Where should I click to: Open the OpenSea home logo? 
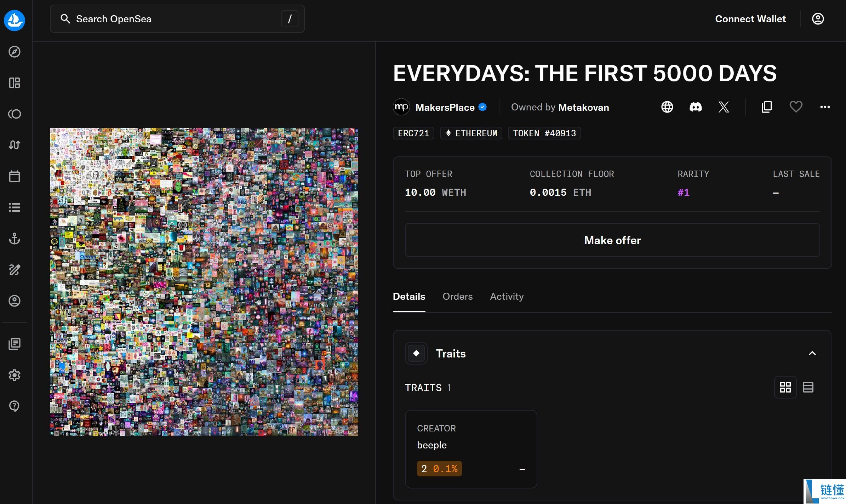[x=15, y=20]
